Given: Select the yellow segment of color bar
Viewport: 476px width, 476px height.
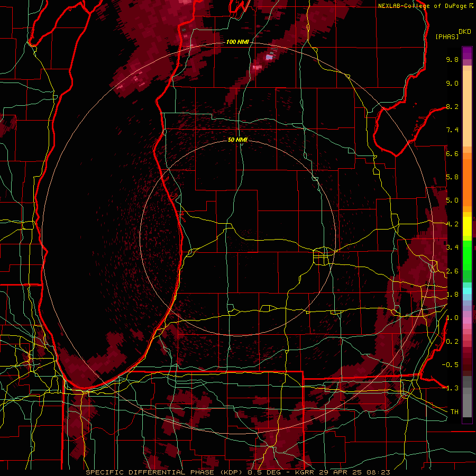Looking at the screenshot, I should (467, 226).
